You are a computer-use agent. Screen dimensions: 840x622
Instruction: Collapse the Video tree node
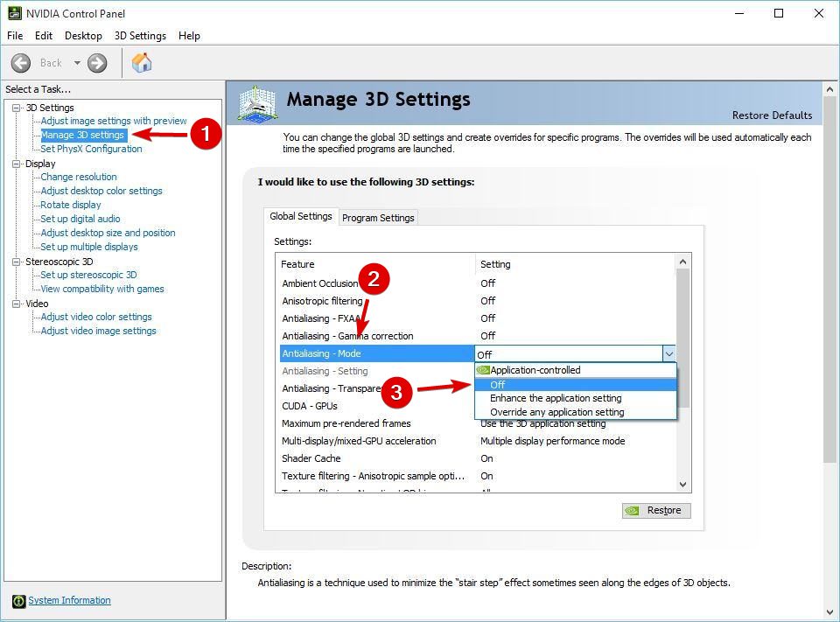(17, 304)
